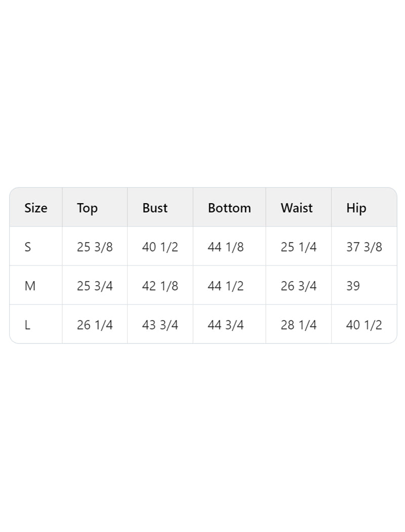Image resolution: width=405 pixels, height=532 pixels.
Task: Click the Bottom column header
Action: [x=229, y=208]
